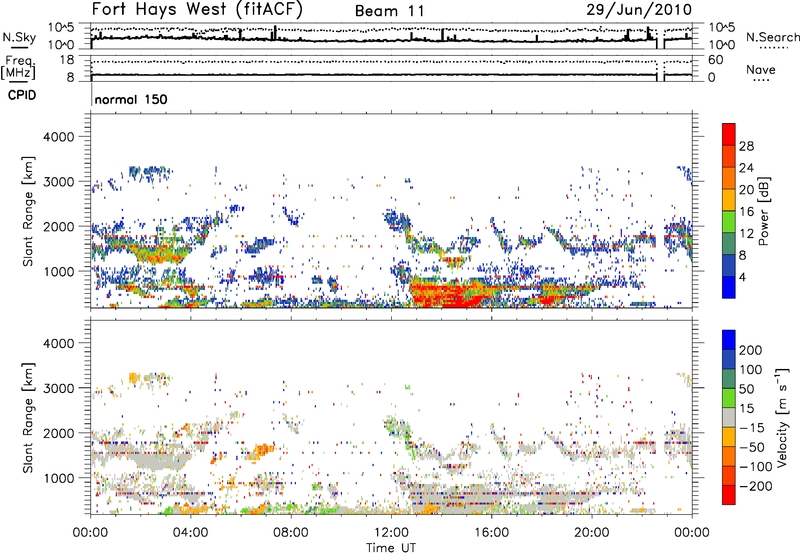Pick the light green Velocity colorbar segment between 15 and 50
The width and height of the screenshot is (800, 554).
[x=729, y=398]
